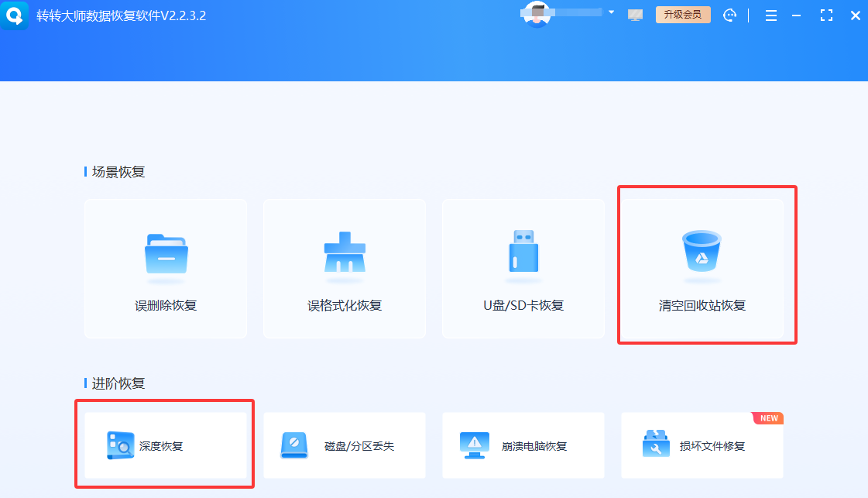Minimize the application window
The image size is (868, 498).
point(796,15)
